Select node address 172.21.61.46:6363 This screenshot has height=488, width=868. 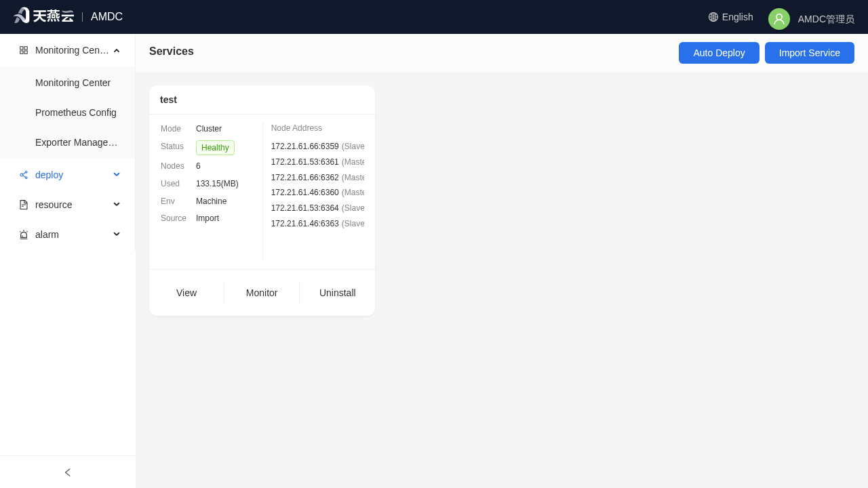tap(305, 224)
